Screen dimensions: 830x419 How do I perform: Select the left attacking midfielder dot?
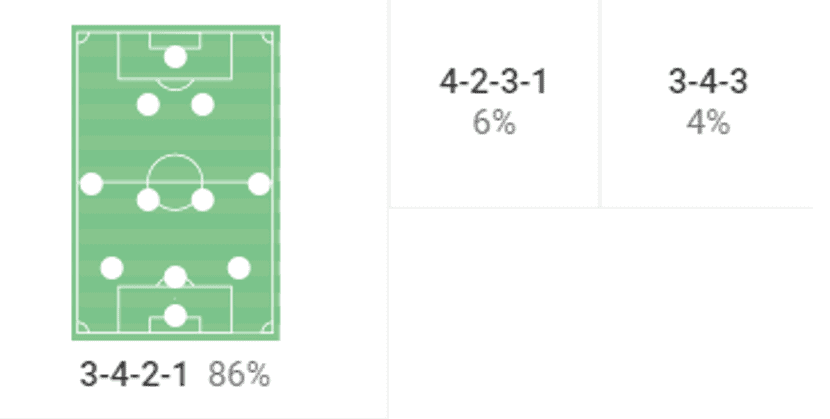(148, 104)
